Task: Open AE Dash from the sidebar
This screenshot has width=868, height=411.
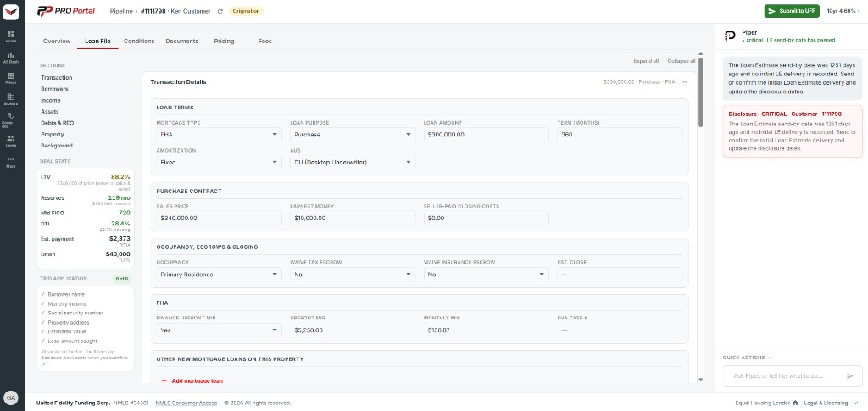Action: point(11,58)
